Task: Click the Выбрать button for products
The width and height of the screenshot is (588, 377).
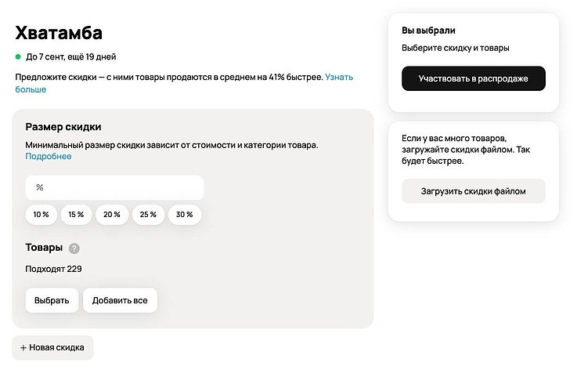Action: [52, 300]
